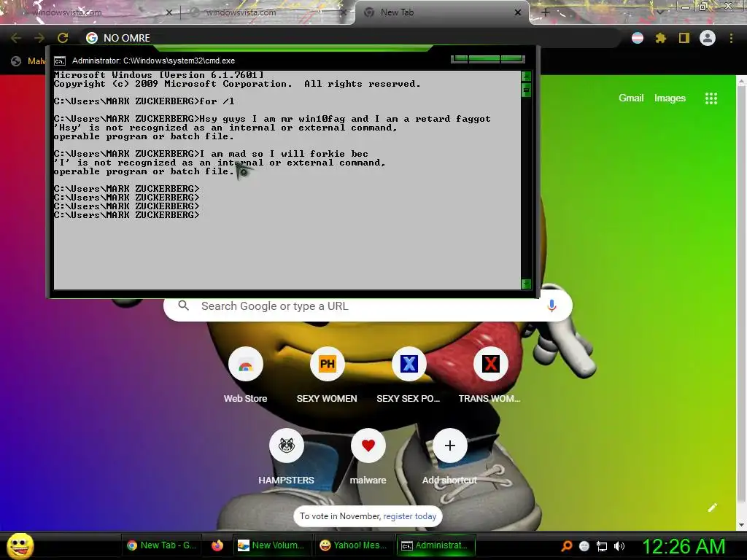
Task: Open the tab search dropdown chevron
Action: pos(659,12)
